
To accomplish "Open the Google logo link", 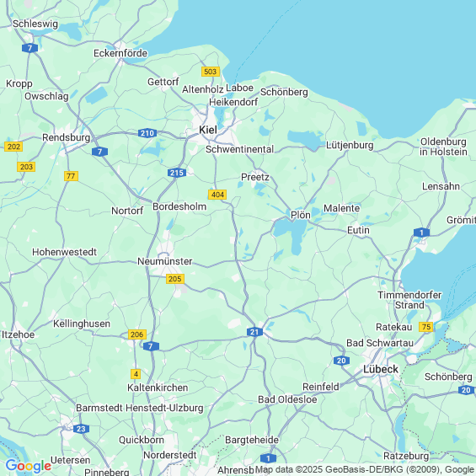I will pyautogui.click(x=28, y=466).
